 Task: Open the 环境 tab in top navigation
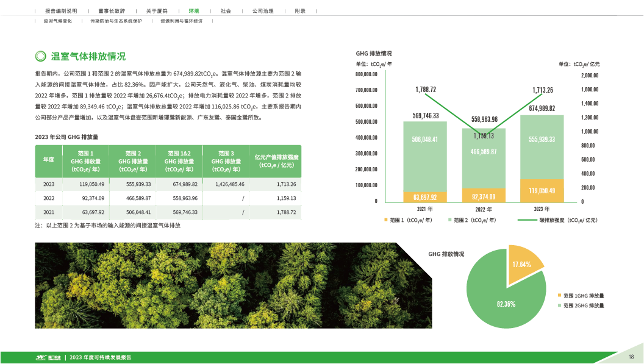pos(194,12)
